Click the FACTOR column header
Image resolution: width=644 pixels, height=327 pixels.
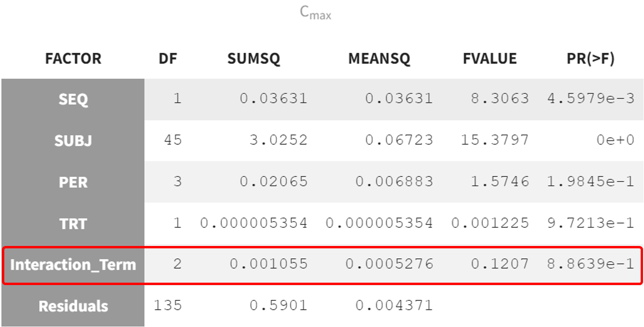(73, 59)
